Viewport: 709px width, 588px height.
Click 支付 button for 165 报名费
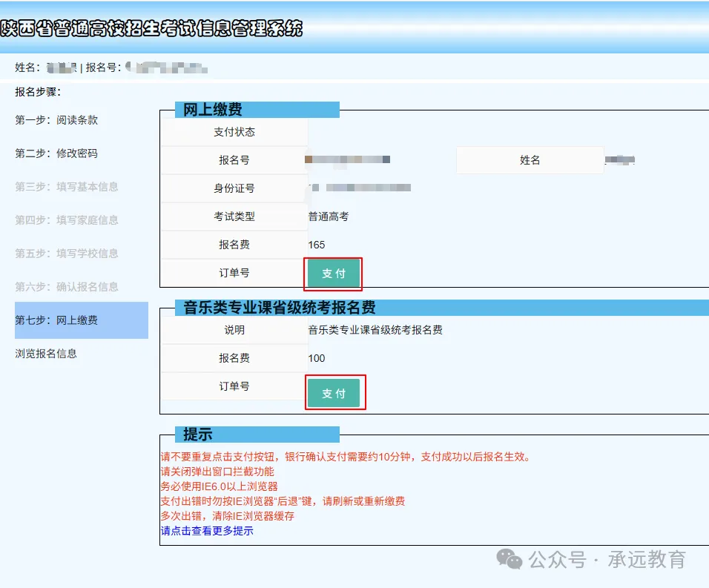click(x=334, y=274)
